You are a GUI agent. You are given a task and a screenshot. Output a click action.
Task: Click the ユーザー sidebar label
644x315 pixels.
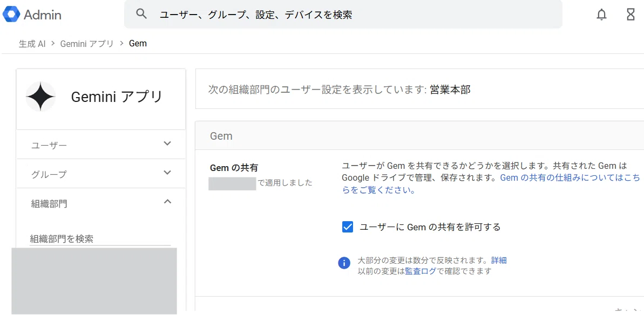[x=49, y=145]
